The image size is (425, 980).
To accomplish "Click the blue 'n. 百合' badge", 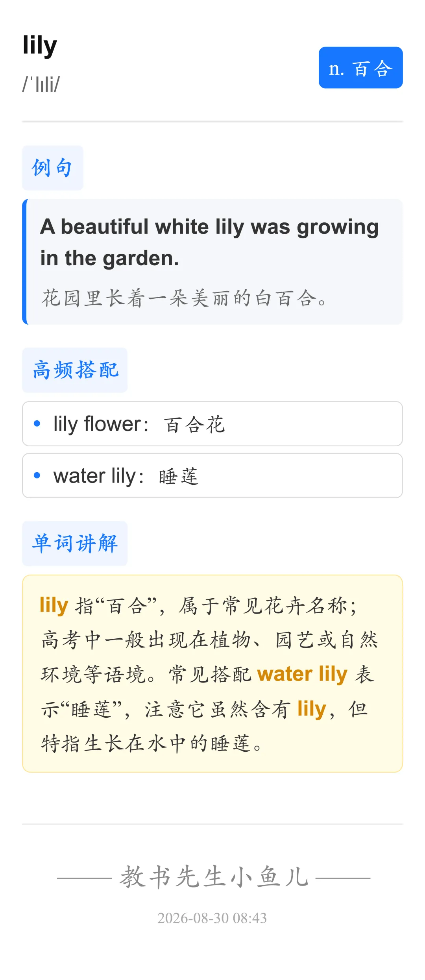I will (360, 68).
